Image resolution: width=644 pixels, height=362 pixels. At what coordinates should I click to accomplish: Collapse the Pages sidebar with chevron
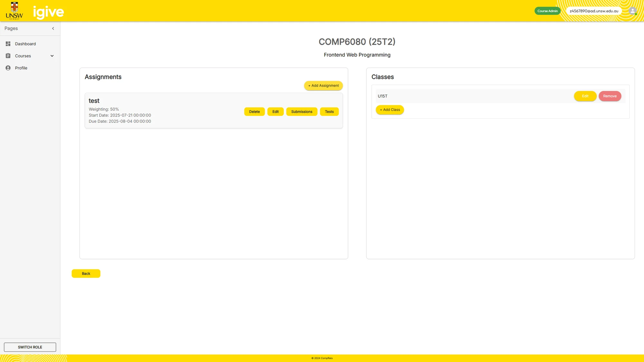[x=53, y=28]
